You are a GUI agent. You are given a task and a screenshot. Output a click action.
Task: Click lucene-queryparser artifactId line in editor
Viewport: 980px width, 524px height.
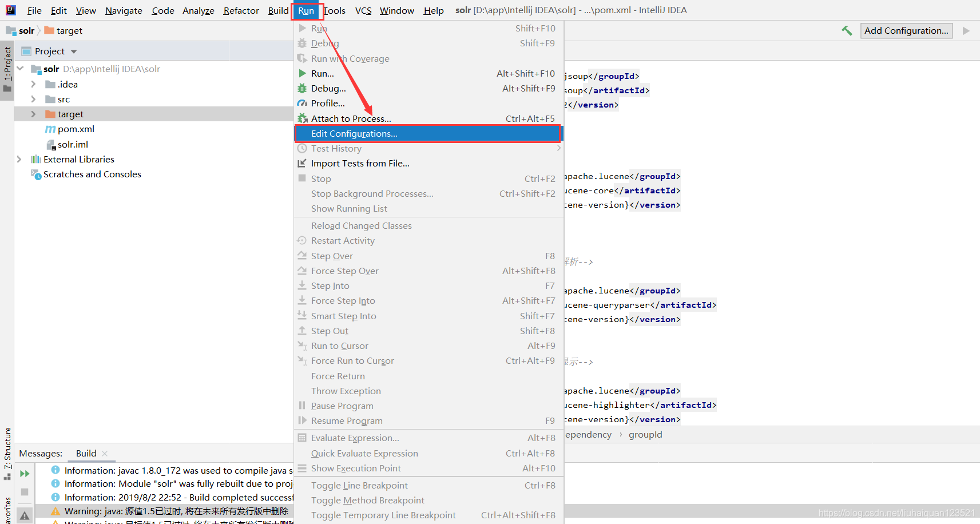point(640,305)
